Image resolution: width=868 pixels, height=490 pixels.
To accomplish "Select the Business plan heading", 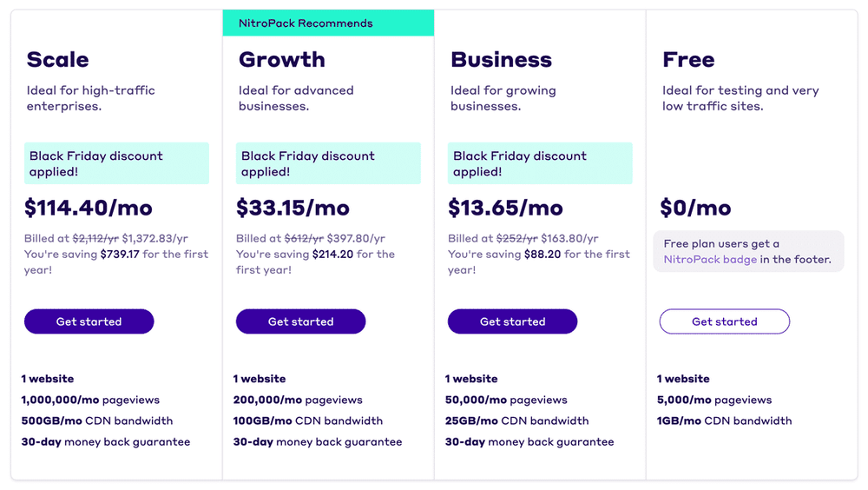I will pos(501,59).
